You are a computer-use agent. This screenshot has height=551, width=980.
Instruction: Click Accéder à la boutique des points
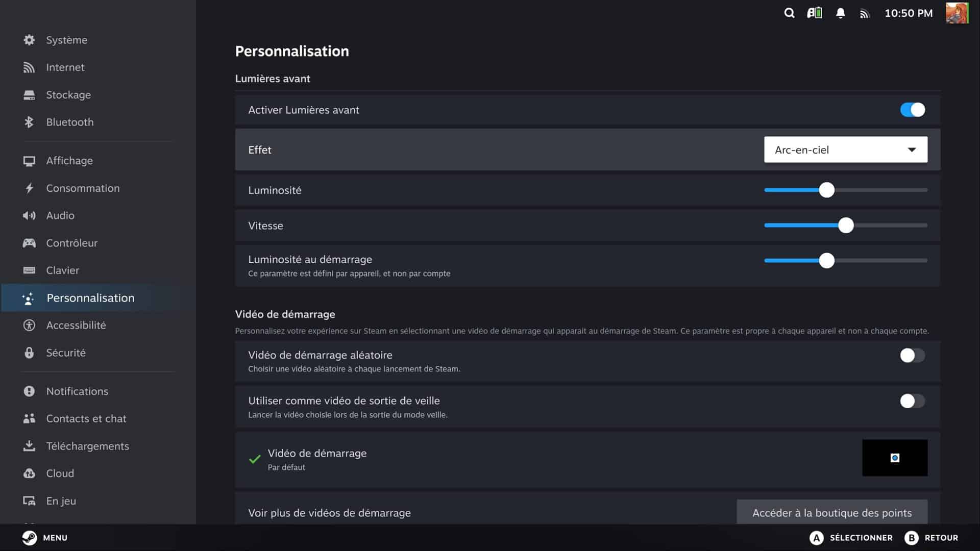(832, 512)
